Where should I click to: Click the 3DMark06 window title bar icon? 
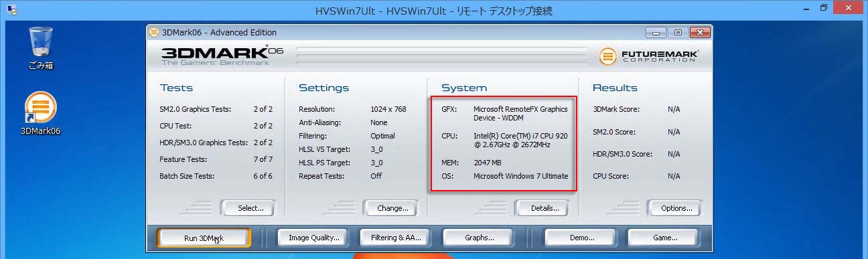click(x=154, y=33)
